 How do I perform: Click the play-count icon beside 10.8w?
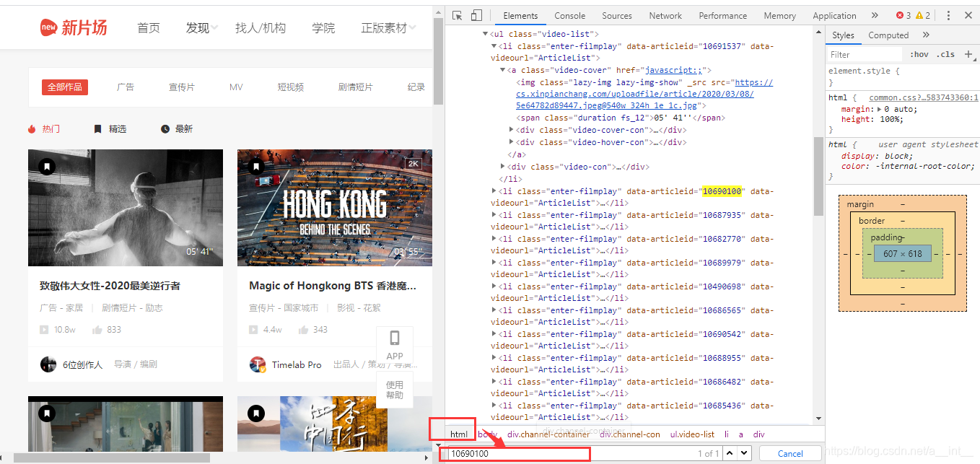pyautogui.click(x=44, y=330)
